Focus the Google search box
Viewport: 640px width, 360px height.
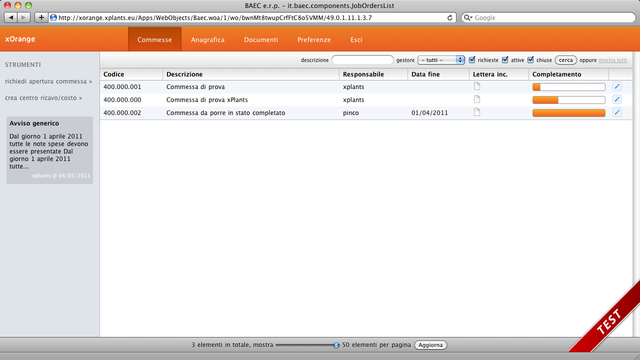549,18
